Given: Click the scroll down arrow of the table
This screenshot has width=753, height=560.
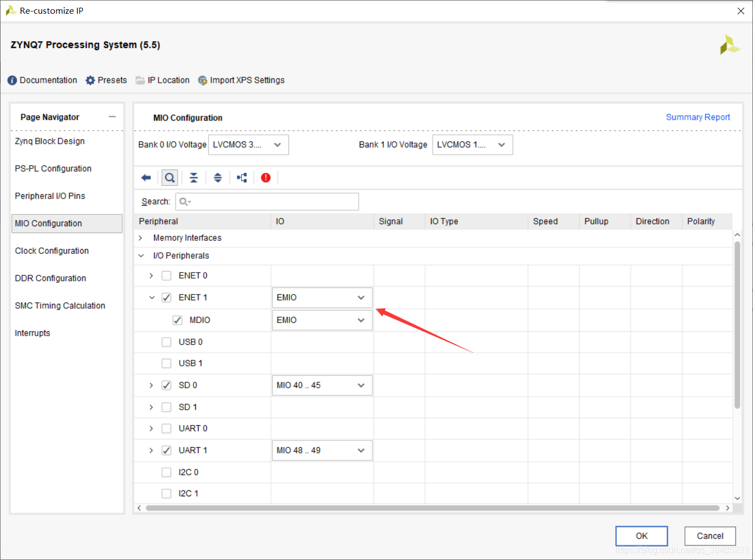Looking at the screenshot, I should coord(738,499).
